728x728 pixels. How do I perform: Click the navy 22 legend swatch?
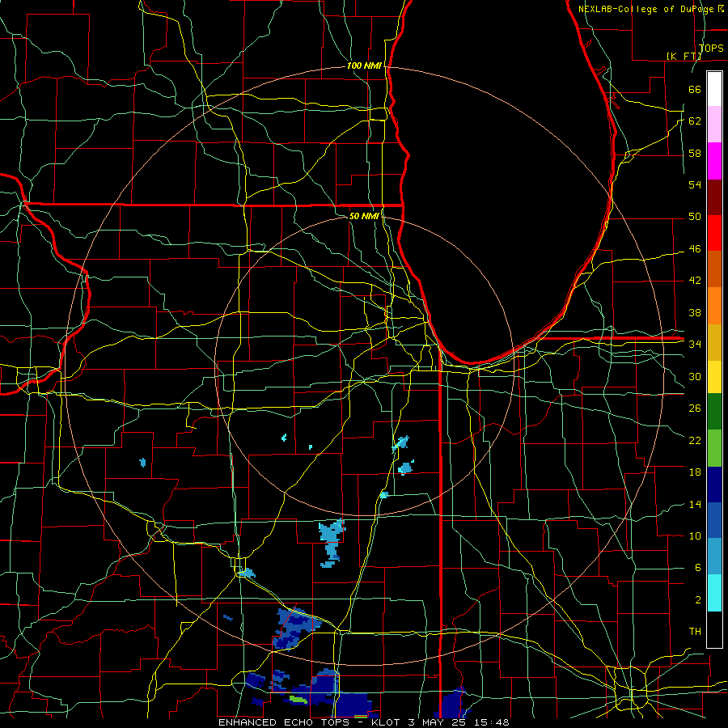point(714,485)
